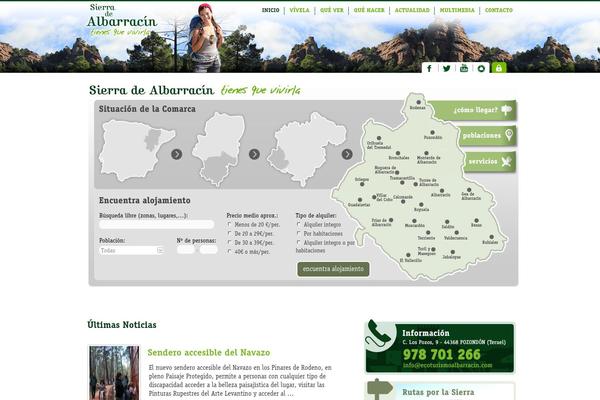Image resolution: width=600 pixels, height=400 pixels.
Task: Open the CONTACTO menu item
Action: click(x=499, y=10)
